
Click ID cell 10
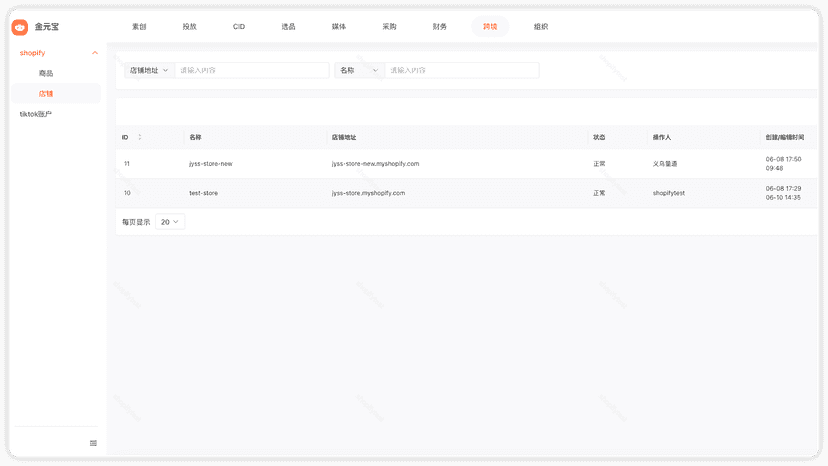click(x=127, y=193)
